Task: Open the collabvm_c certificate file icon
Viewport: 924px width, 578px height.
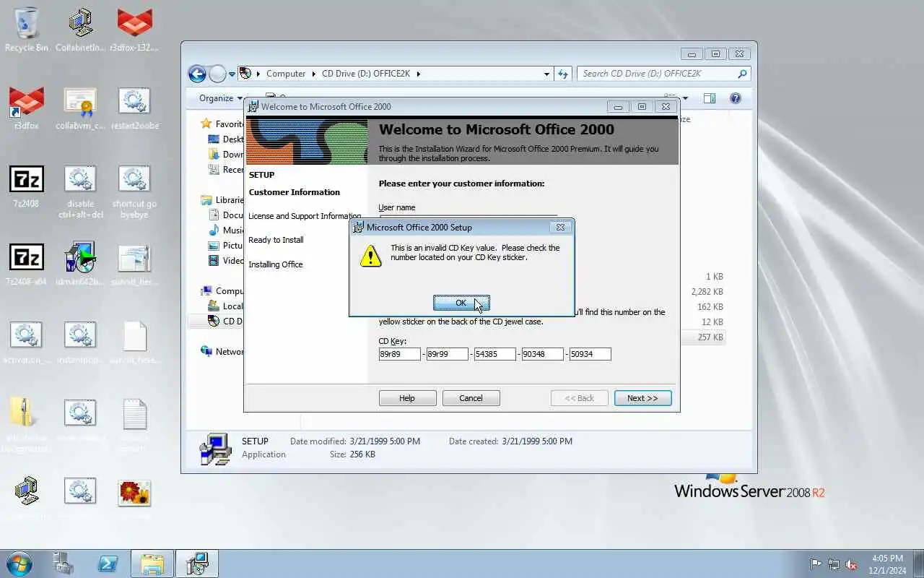Action: click(x=80, y=108)
